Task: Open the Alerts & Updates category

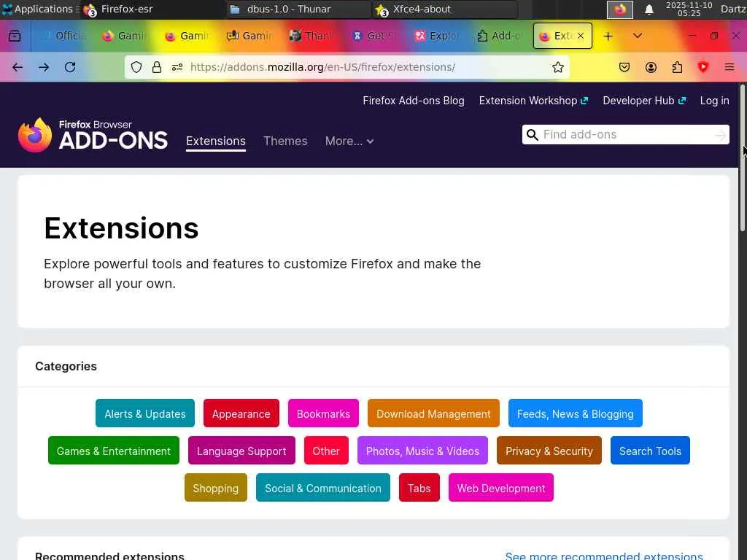Action: coord(145,413)
